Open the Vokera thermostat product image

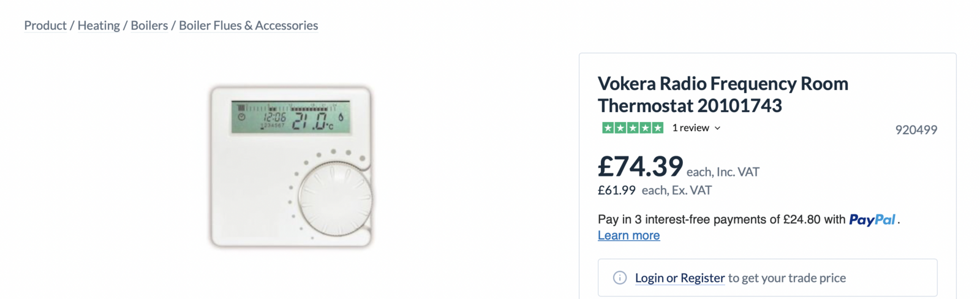[x=291, y=167]
